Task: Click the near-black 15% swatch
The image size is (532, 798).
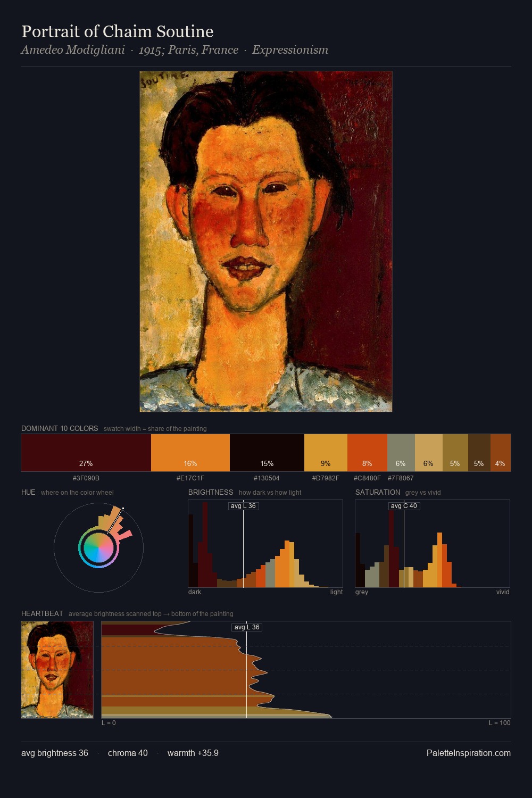Action: click(267, 453)
